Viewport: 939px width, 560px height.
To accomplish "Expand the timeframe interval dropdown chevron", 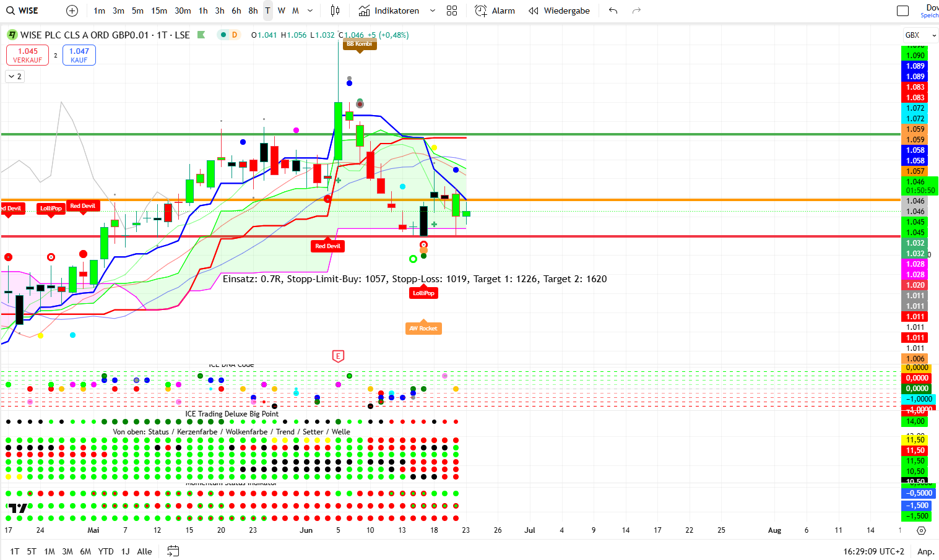I will [x=310, y=11].
